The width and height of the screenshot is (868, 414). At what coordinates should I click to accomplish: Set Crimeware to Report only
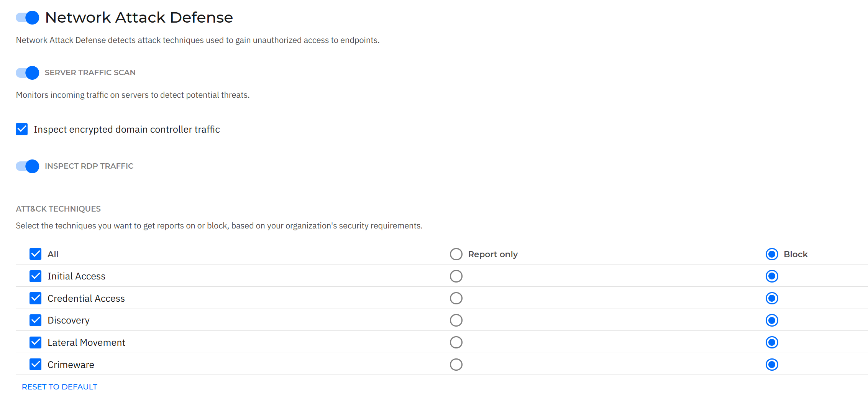pos(456,365)
